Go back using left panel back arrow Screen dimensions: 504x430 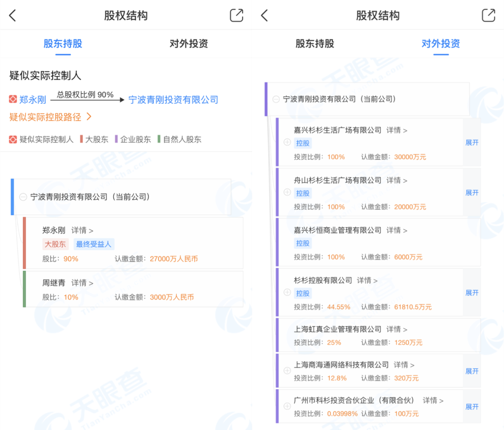[13, 15]
